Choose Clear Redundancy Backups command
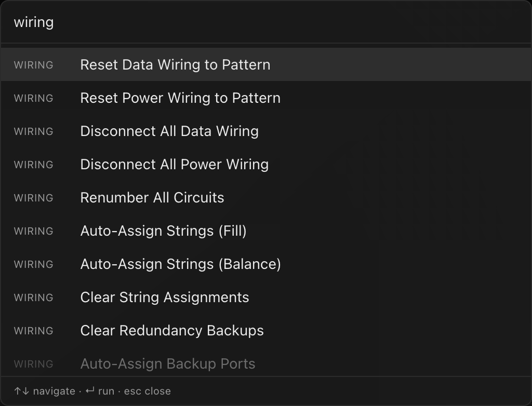Viewport: 532px width, 406px height. (266, 330)
